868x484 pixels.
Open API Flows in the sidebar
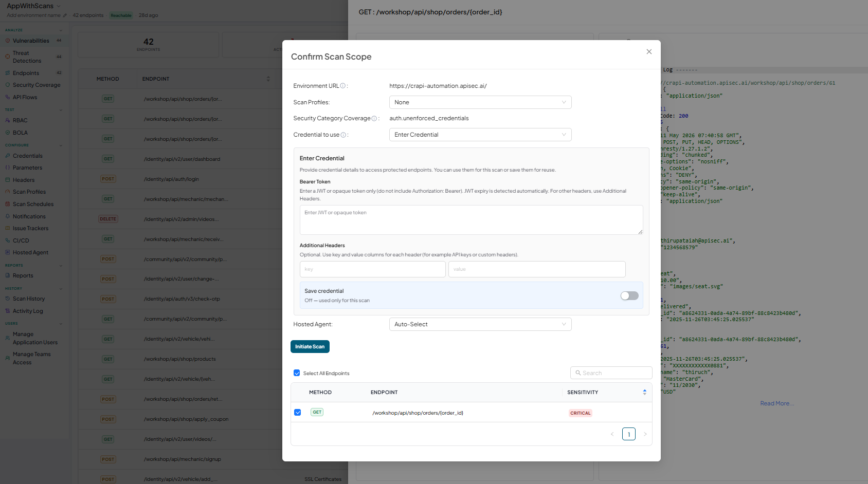25,97
